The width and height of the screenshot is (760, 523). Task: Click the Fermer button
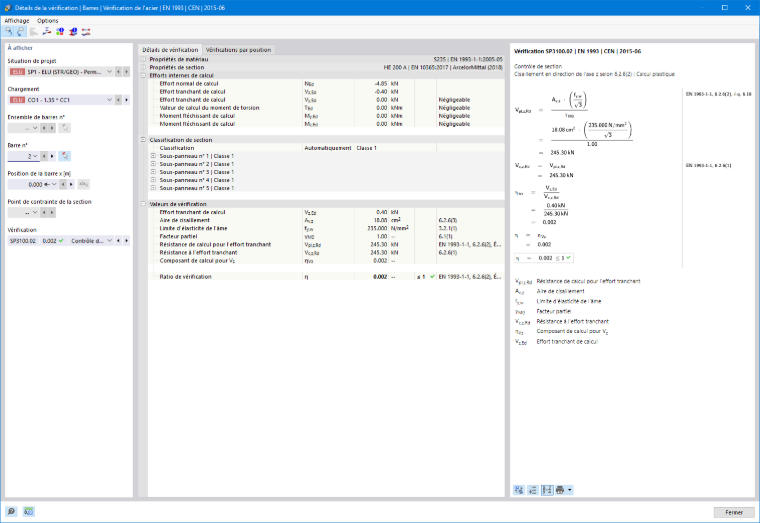coord(734,512)
